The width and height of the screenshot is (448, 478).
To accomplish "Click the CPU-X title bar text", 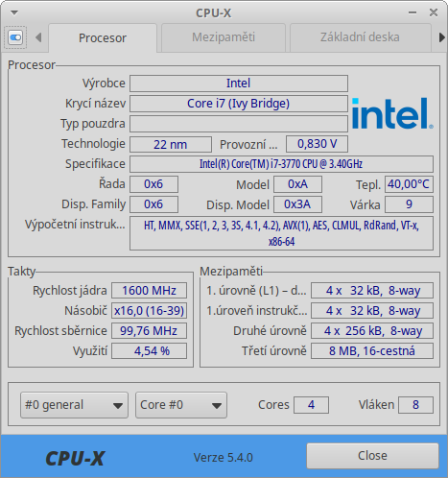I will [x=214, y=13].
